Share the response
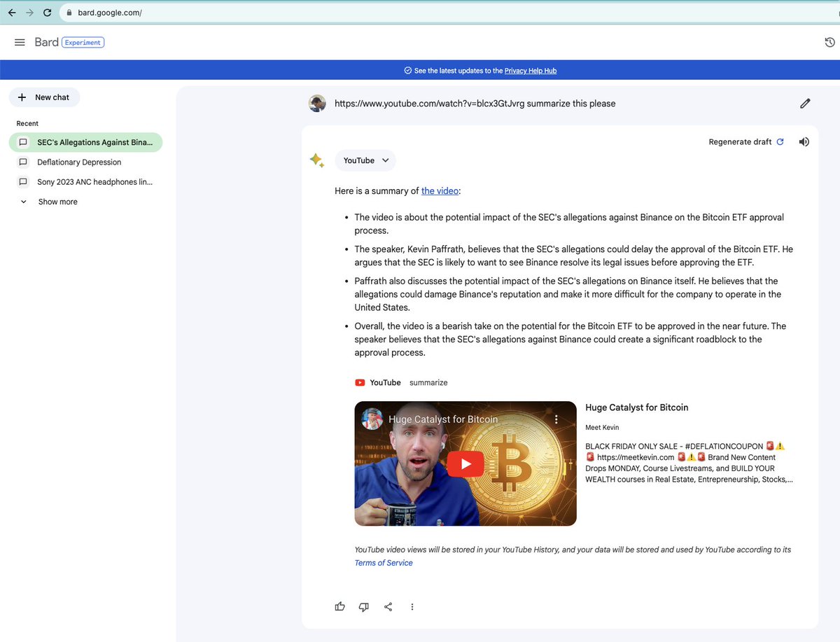 [388, 606]
